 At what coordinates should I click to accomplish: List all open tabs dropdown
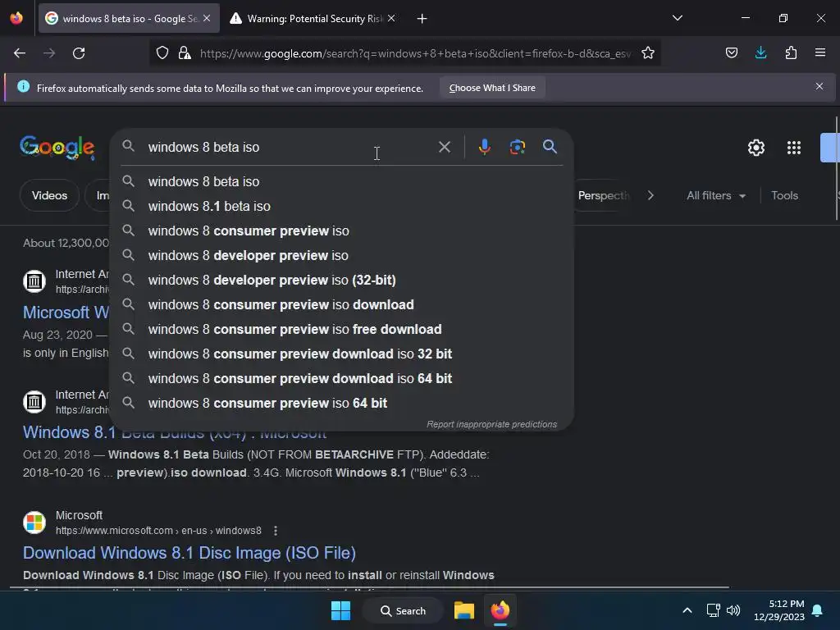[677, 18]
